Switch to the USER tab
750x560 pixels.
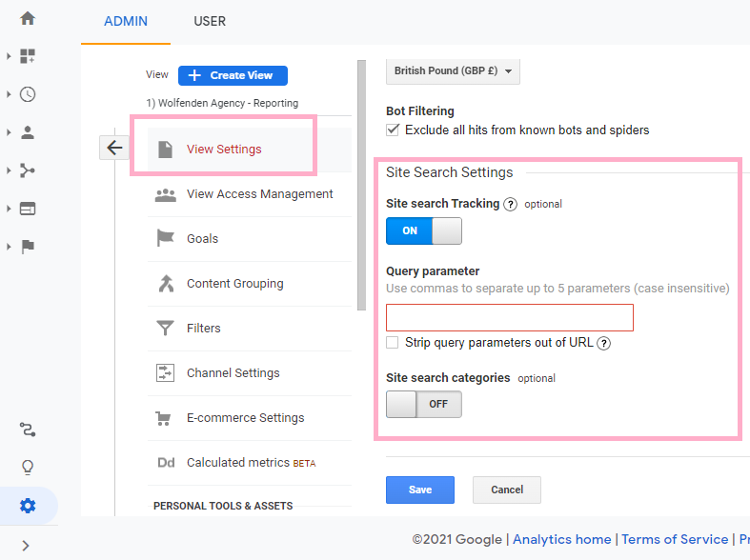[210, 22]
